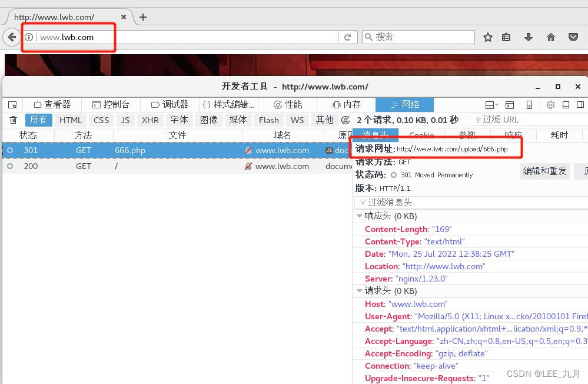Screen dimensions: 588x384
Task: Toggle the responsive design mode icon
Action: [x=529, y=105]
